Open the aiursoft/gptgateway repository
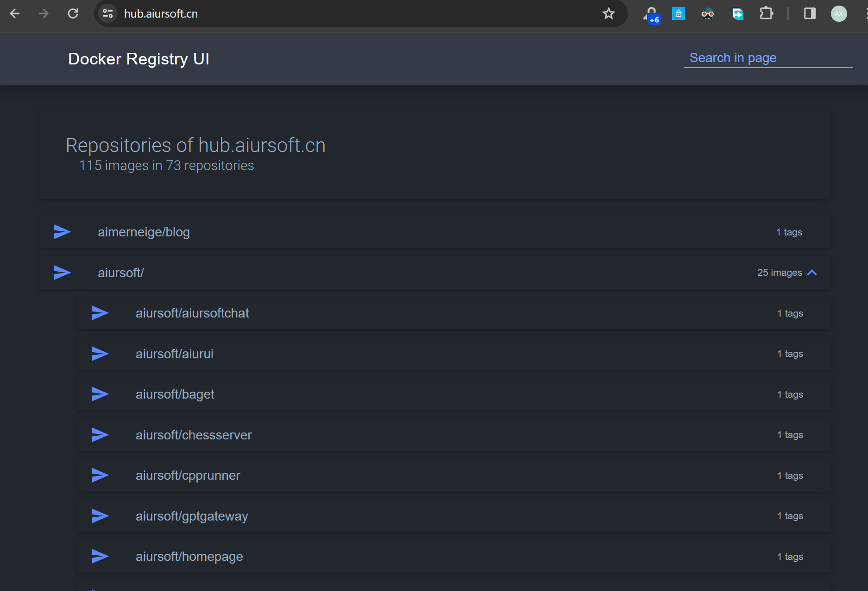The width and height of the screenshot is (868, 591). tap(191, 516)
